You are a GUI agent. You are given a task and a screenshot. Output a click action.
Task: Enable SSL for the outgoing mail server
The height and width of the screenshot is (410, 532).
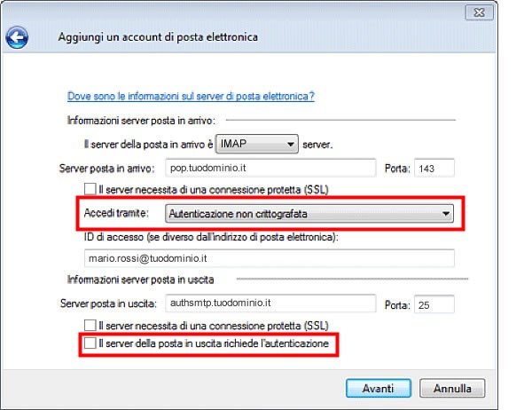click(90, 325)
